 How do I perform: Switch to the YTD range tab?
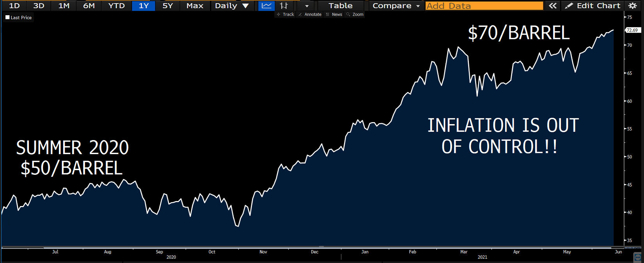click(x=116, y=5)
